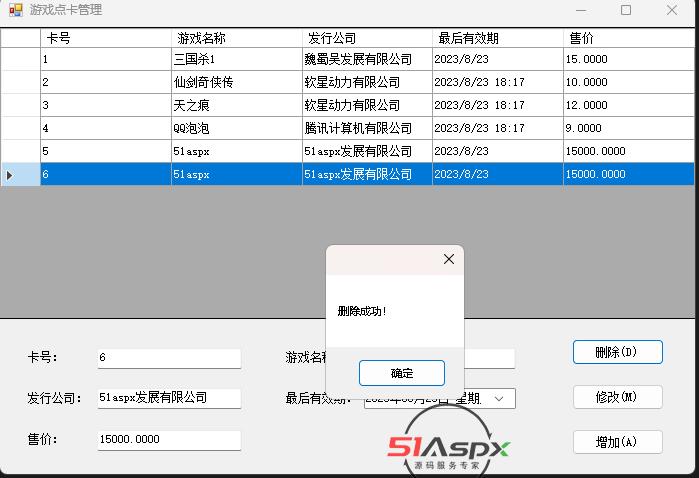The height and width of the screenshot is (478, 699).
Task: Confirm the dialog with the 确定 button
Action: tap(402, 373)
